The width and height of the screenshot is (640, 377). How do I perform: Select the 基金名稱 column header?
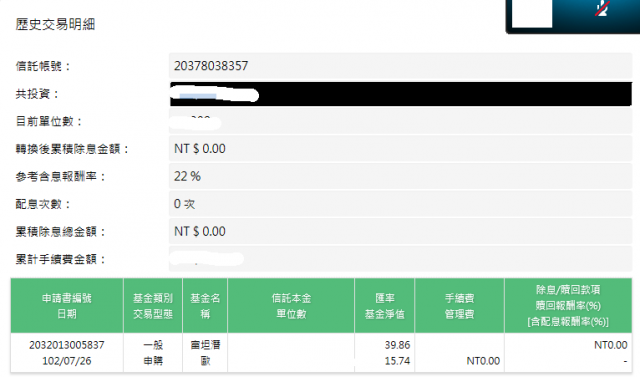(205, 306)
